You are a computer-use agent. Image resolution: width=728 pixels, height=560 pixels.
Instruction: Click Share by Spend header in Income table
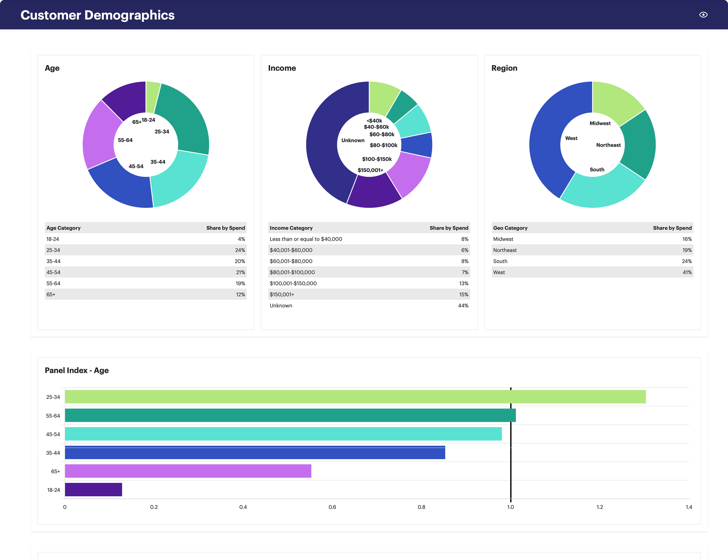tap(449, 228)
